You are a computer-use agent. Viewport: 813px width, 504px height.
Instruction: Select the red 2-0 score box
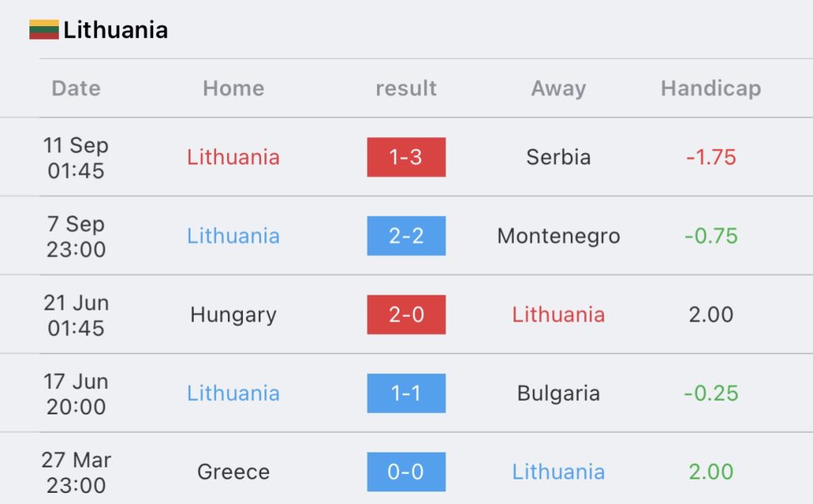click(406, 315)
